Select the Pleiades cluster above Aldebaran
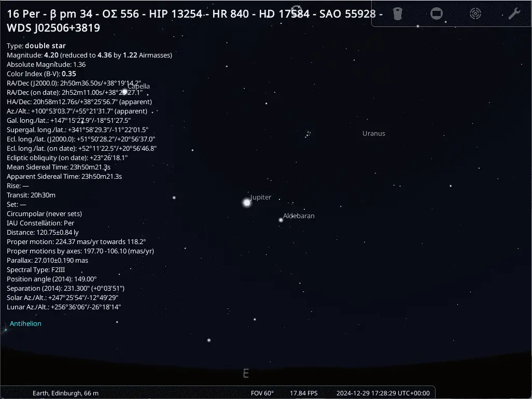532x399 pixels. click(x=307, y=134)
